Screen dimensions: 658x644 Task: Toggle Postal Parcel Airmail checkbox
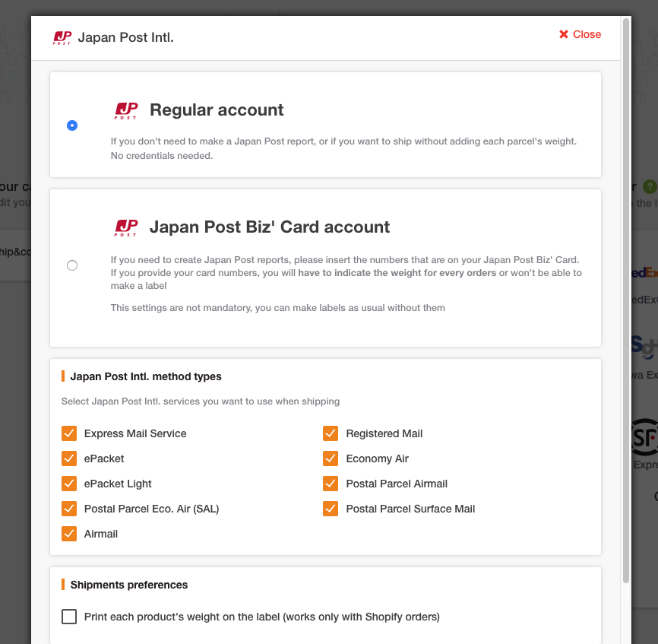(331, 484)
